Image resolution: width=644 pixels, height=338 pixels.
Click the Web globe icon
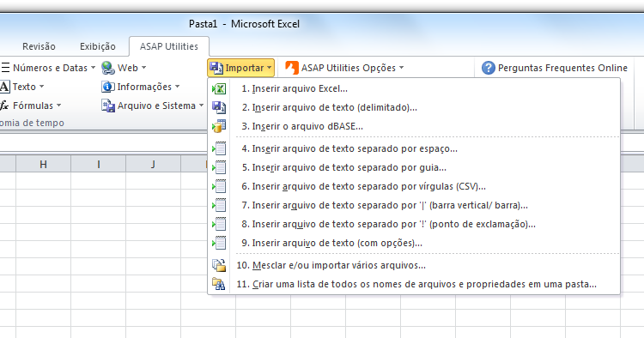click(108, 68)
